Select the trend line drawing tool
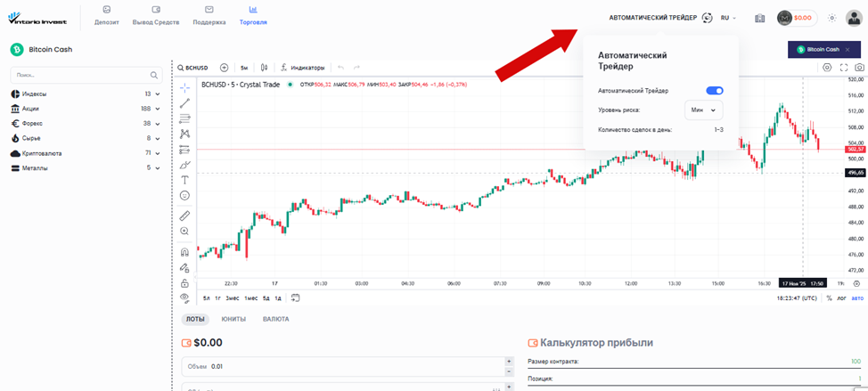The image size is (868, 391). tap(184, 102)
